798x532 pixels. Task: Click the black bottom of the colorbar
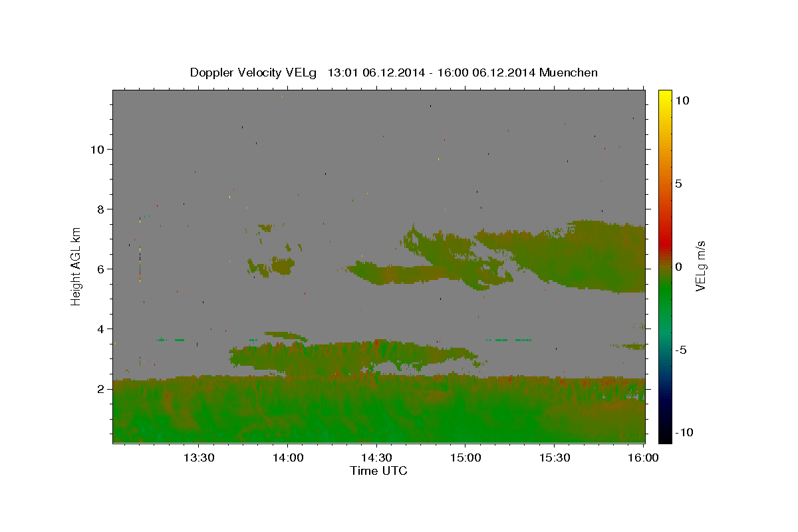tap(665, 436)
